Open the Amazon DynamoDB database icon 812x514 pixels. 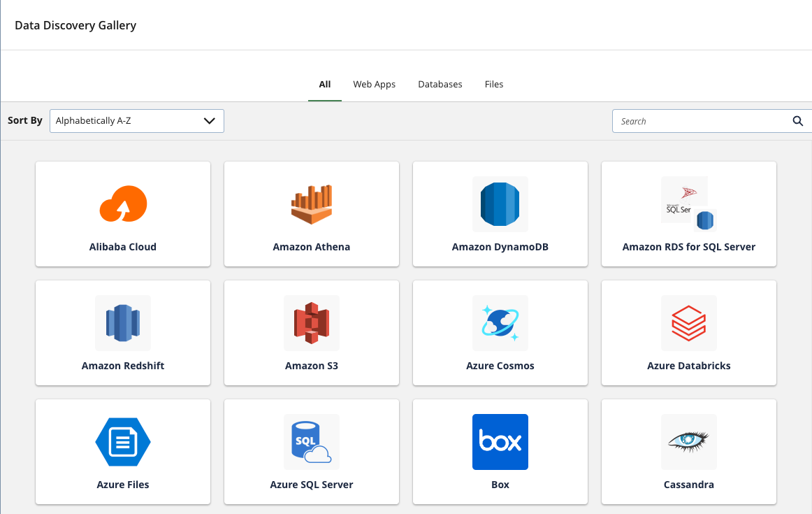pos(500,204)
